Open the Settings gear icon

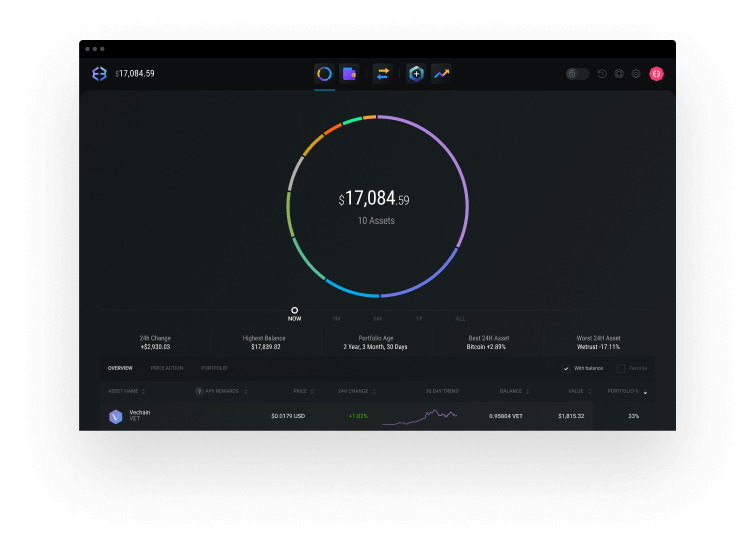coord(636,73)
